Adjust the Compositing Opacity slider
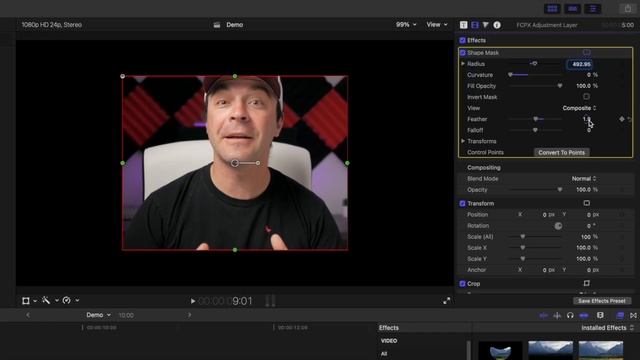Screen dimensions: 640x360 tap(535, 190)
